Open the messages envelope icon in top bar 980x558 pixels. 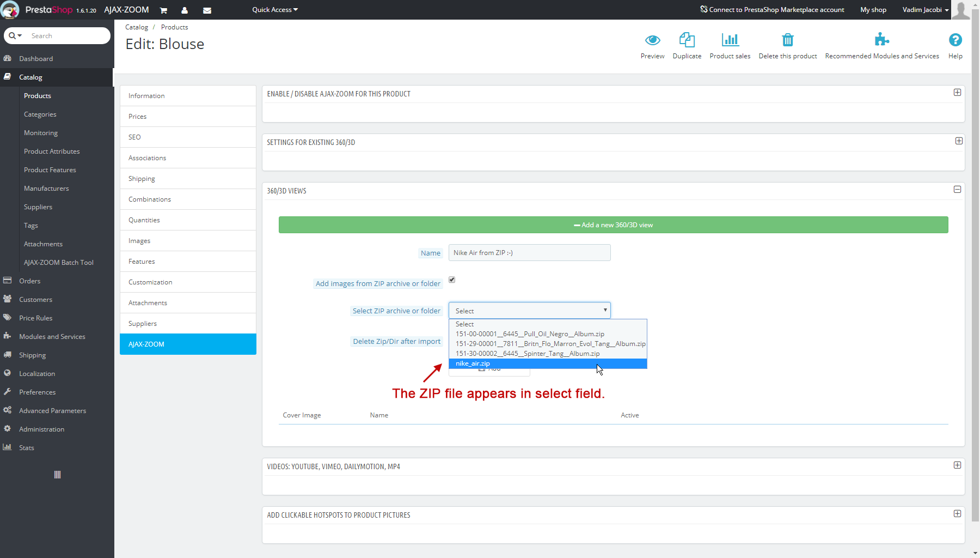click(x=207, y=10)
